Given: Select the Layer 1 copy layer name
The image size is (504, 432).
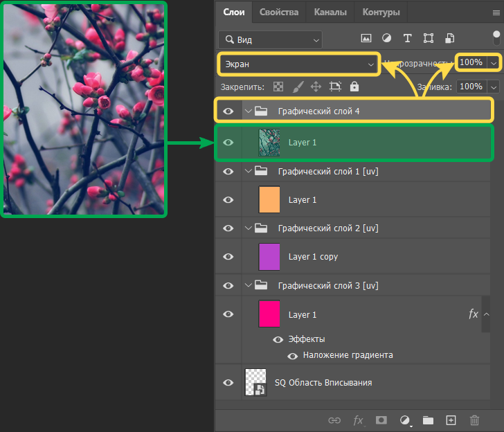Looking at the screenshot, I should (313, 257).
